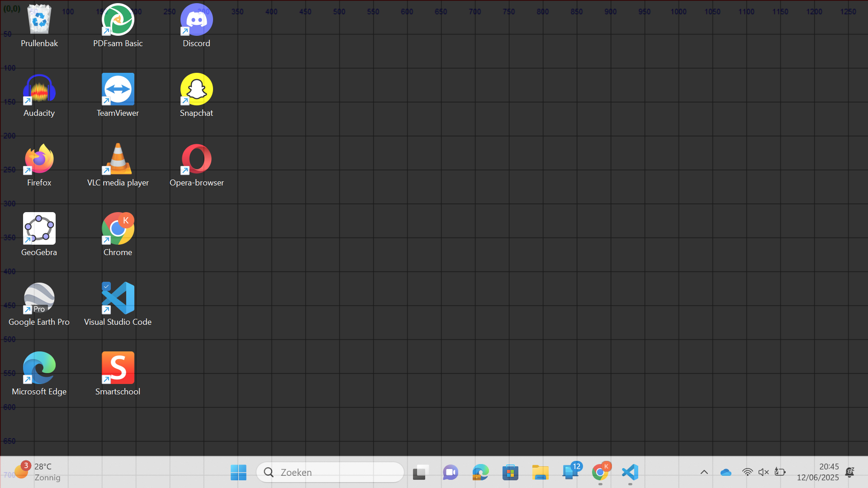
Task: Click the muted speaker volume icon
Action: click(764, 473)
